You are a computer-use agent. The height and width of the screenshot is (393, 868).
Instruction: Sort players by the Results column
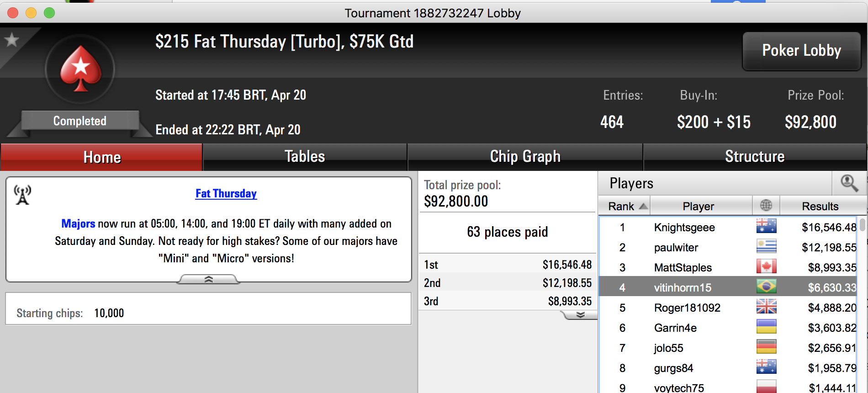pos(820,206)
